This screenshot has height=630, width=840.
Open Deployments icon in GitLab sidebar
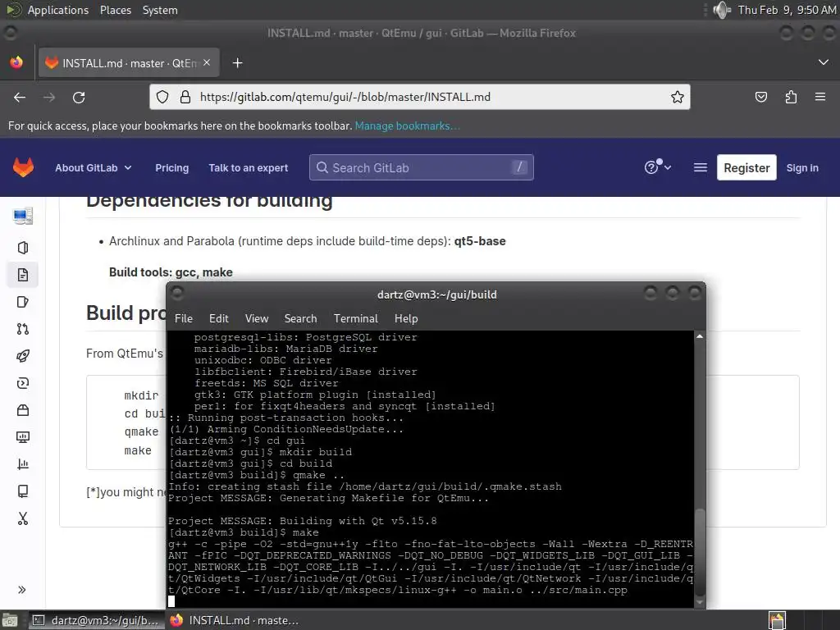(x=22, y=383)
